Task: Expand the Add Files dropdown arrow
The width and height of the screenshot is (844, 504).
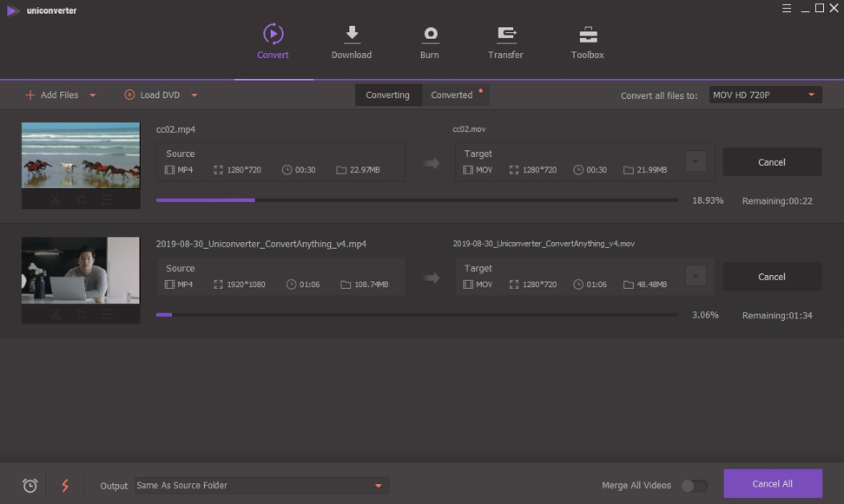Action: point(93,95)
